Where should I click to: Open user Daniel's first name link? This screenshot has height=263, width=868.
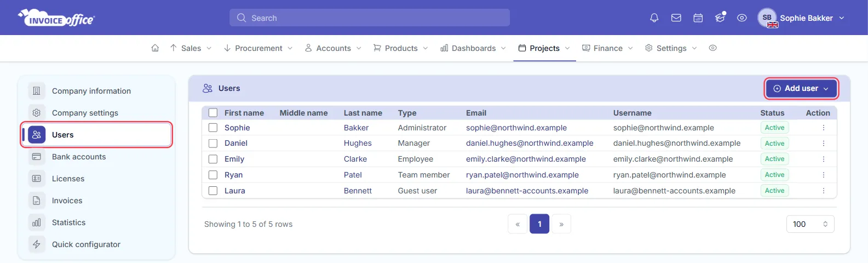point(236,143)
